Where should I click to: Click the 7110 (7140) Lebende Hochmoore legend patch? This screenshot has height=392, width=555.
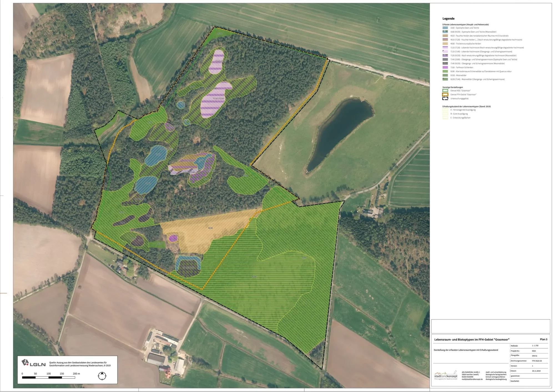pyautogui.click(x=445, y=52)
